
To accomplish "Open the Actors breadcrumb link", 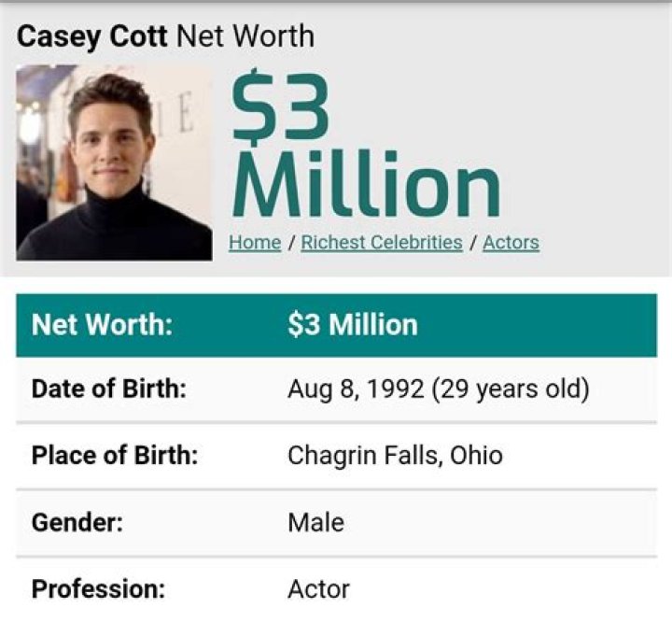I will pyautogui.click(x=511, y=243).
